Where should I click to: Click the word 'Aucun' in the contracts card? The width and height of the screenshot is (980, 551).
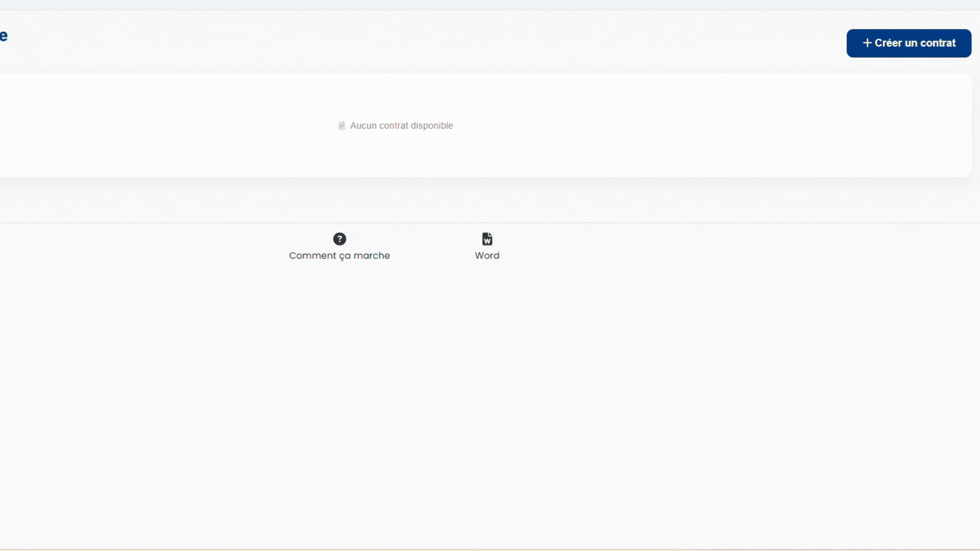363,126
